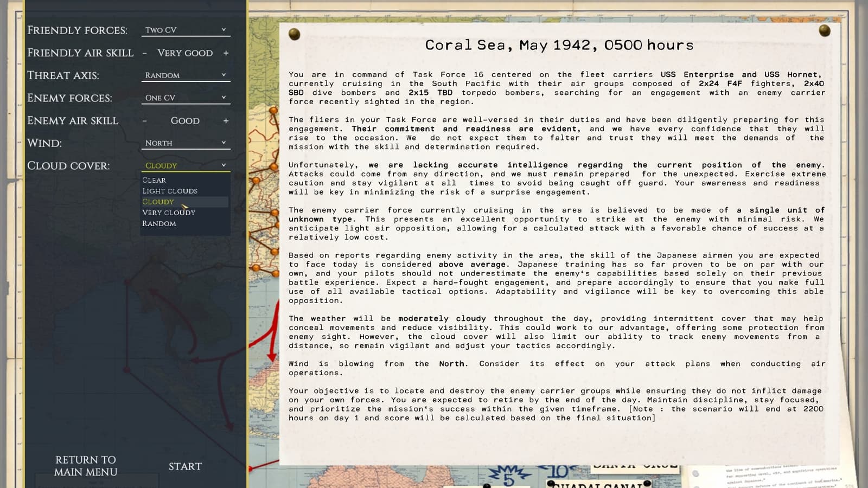Click the Cloud Cover dropdown chevron arrow

224,165
